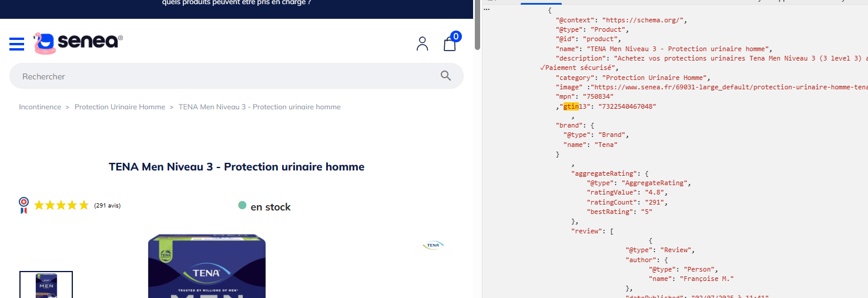Screen dimensions: 868x298
Task: Click the green in-stock indicator dot
Action: tap(242, 205)
